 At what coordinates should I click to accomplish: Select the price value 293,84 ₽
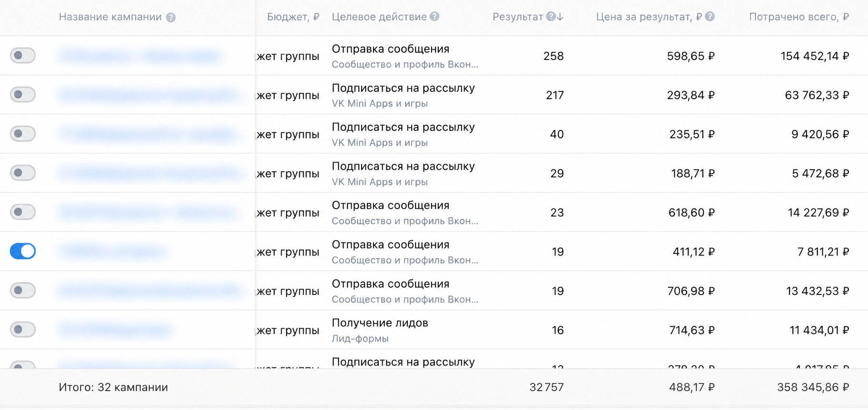click(691, 95)
